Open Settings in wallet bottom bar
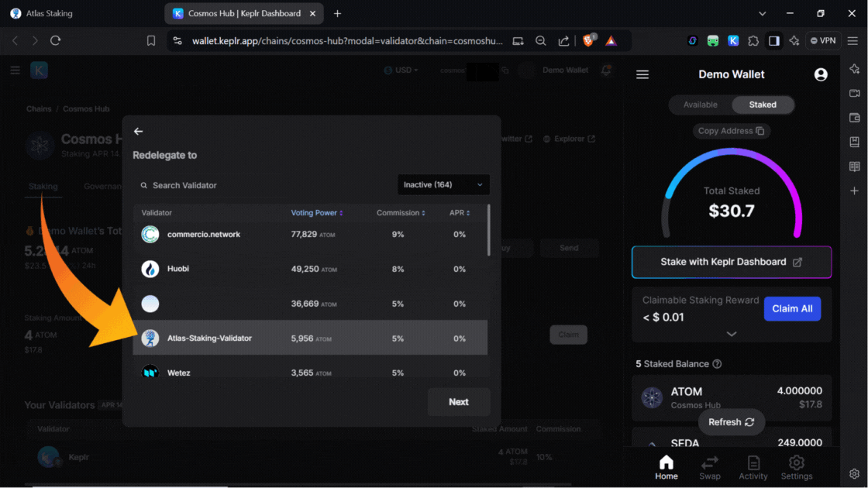The width and height of the screenshot is (868, 488). click(796, 468)
